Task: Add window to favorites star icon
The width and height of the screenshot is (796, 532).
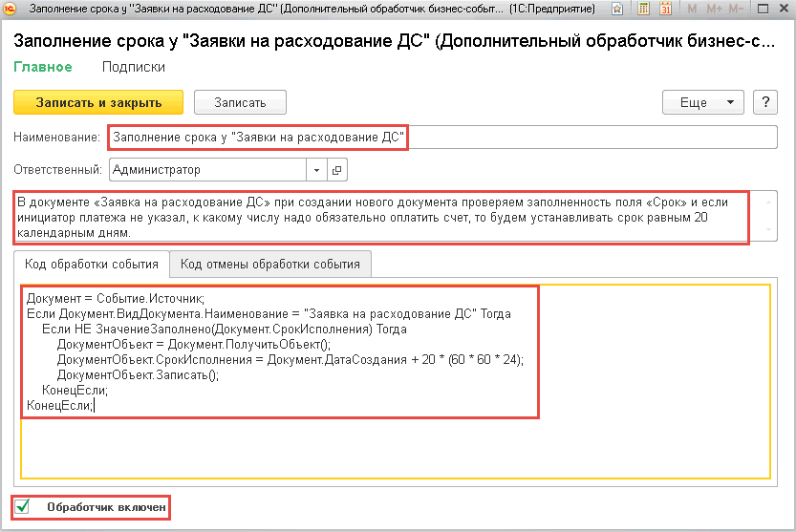Action: click(616, 9)
